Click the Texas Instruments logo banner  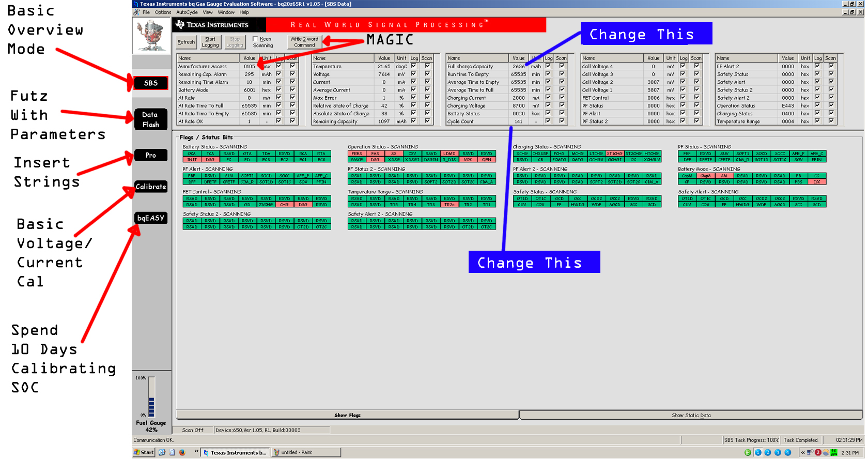219,25
